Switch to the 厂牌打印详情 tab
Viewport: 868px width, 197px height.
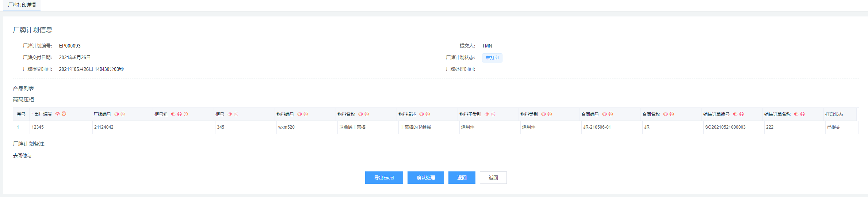tap(22, 5)
